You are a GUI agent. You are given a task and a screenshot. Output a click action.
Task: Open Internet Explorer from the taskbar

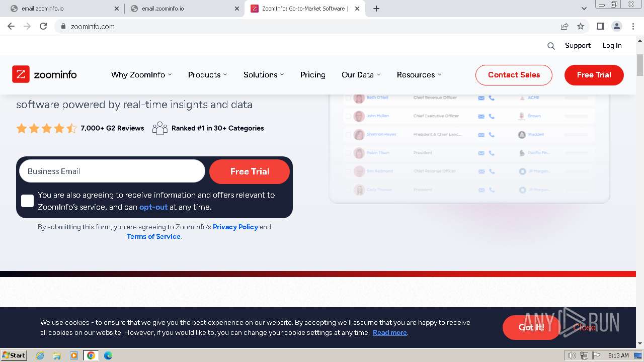40,355
